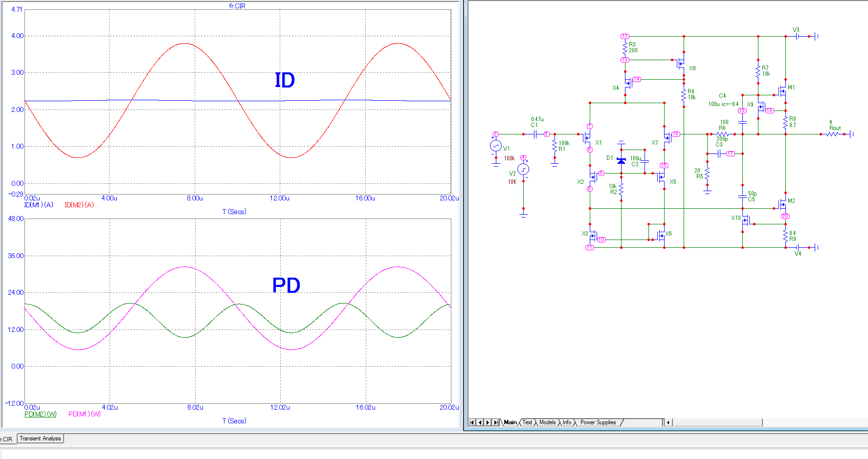Jump to last schematic page arrow
Viewport: 868px width, 459px height.
pos(496,422)
